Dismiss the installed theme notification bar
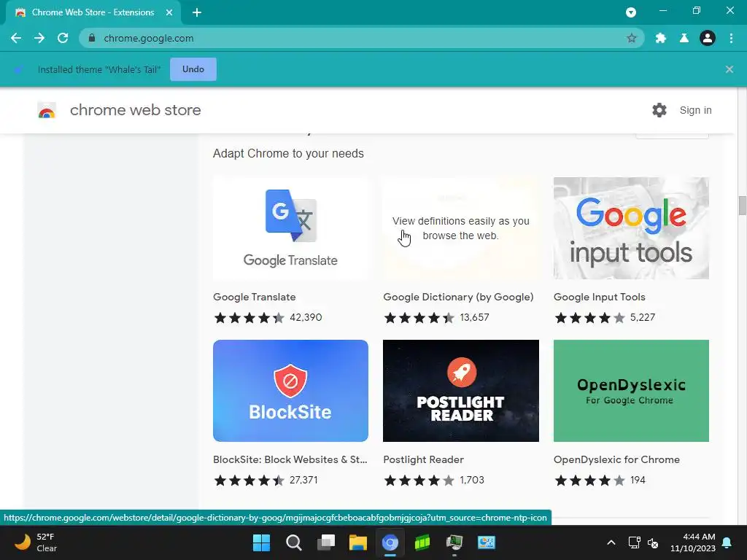Image resolution: width=747 pixels, height=560 pixels. tap(729, 69)
